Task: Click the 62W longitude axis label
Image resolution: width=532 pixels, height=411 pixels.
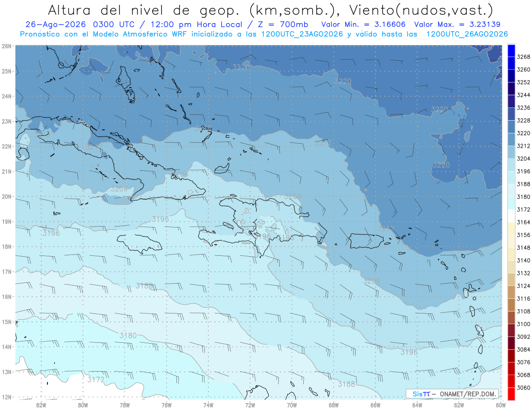Action: [459, 405]
